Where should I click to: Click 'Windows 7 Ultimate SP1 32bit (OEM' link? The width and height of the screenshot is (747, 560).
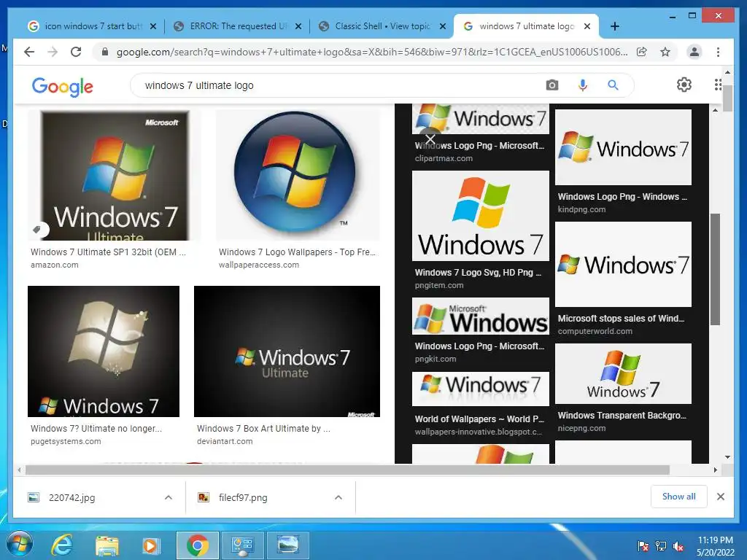pos(108,252)
